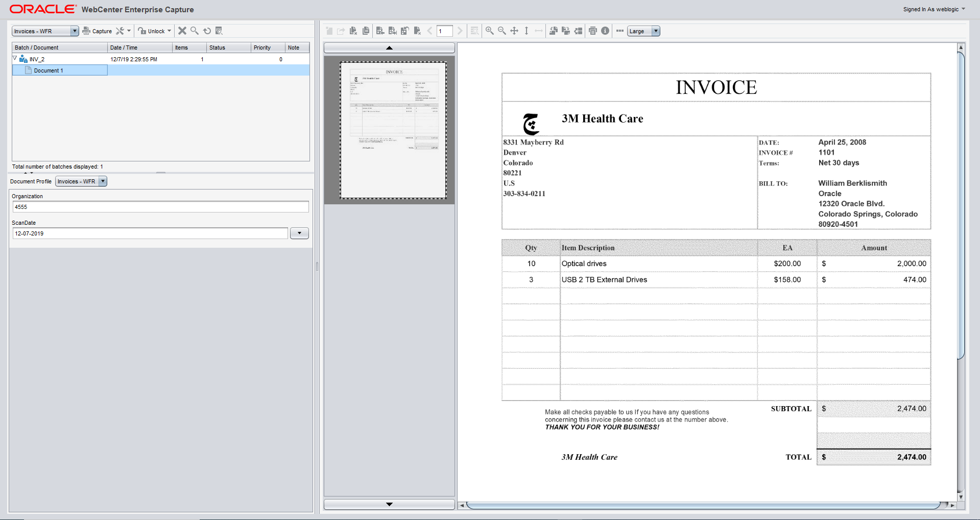
Task: Click the capture settings wrench icon
Action: [x=120, y=31]
